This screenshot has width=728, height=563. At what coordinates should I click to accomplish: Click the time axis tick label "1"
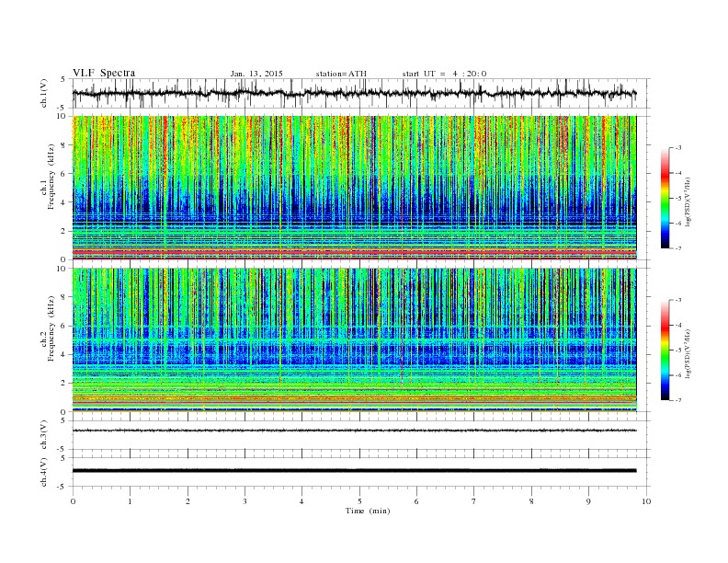coord(130,501)
